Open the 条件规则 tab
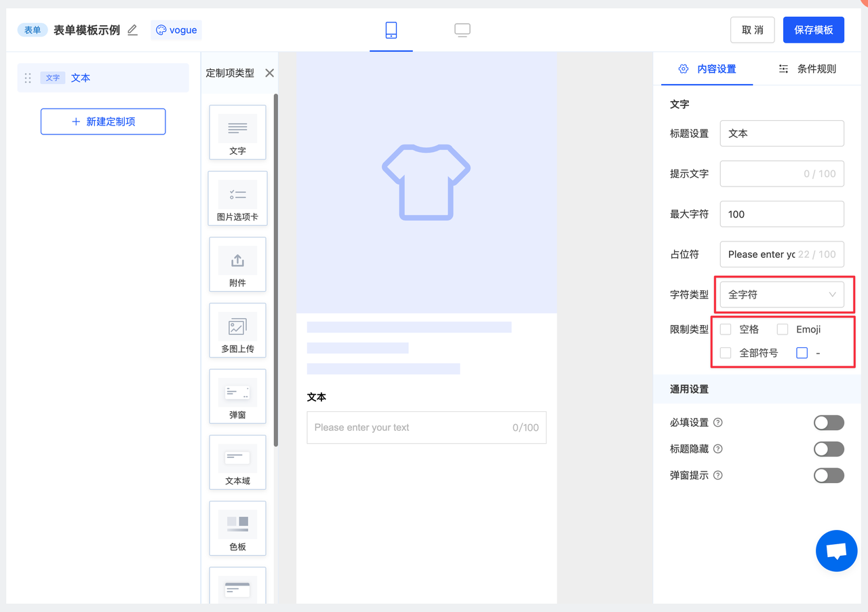 807,69
